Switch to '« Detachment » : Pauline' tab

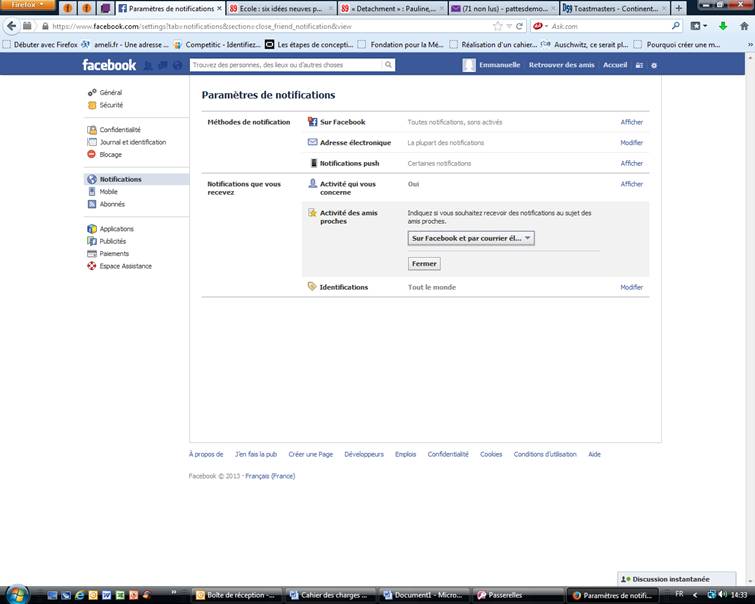(x=392, y=9)
